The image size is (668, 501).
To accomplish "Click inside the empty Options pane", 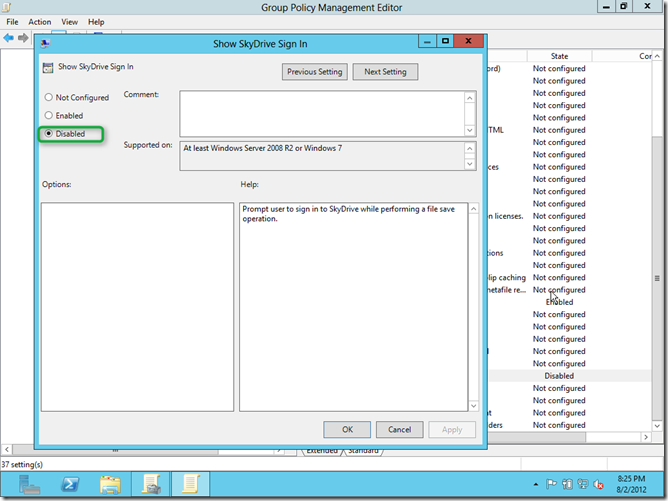I will pyautogui.click(x=137, y=307).
